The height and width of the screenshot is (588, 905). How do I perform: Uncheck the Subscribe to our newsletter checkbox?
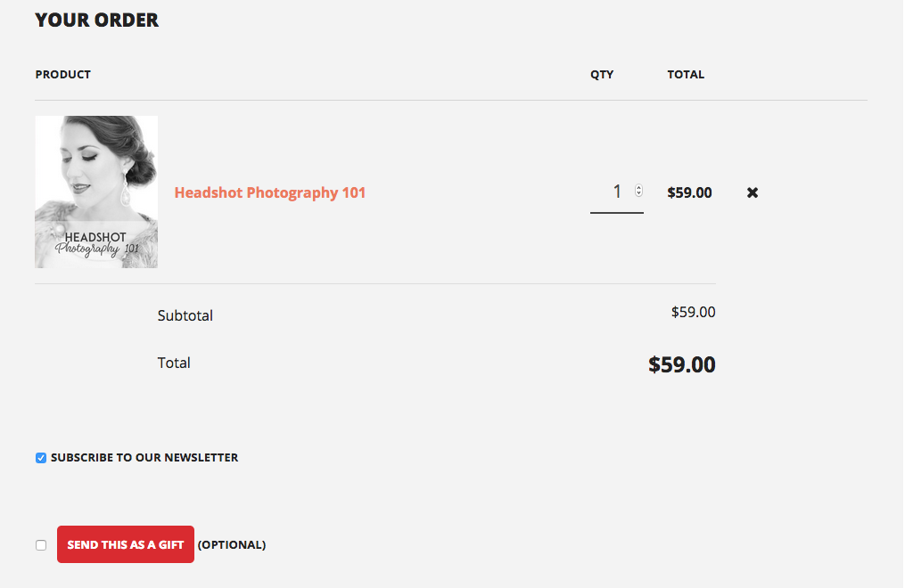point(41,458)
